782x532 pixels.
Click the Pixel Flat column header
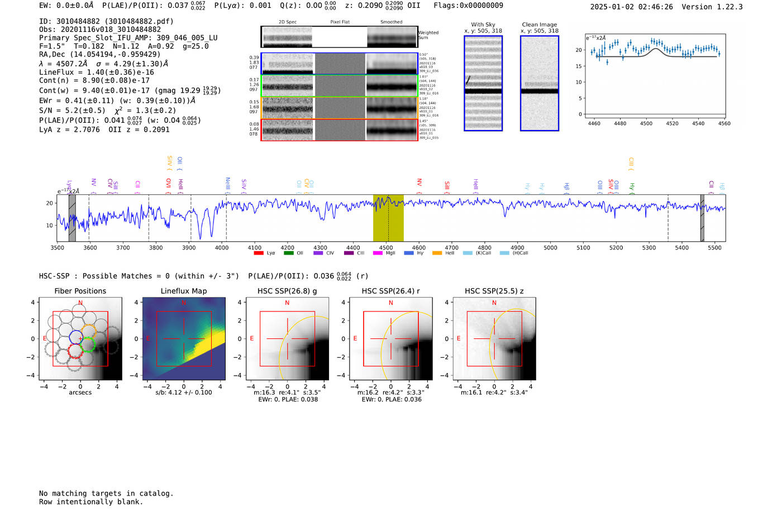pyautogui.click(x=340, y=22)
